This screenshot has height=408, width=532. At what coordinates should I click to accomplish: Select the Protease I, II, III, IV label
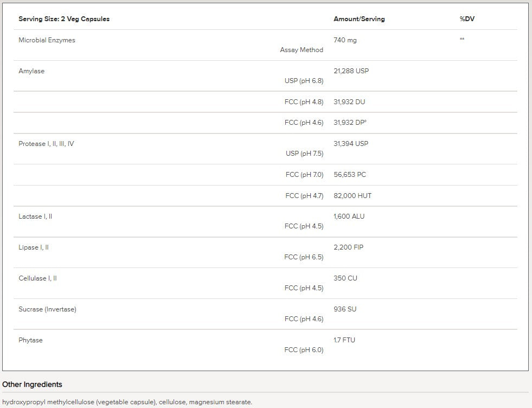[x=46, y=144]
